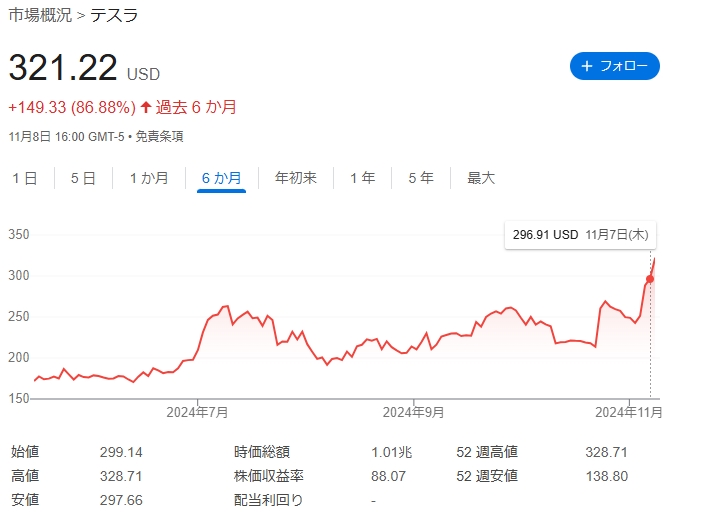Click the テスラ breadcrumb text

point(114,15)
